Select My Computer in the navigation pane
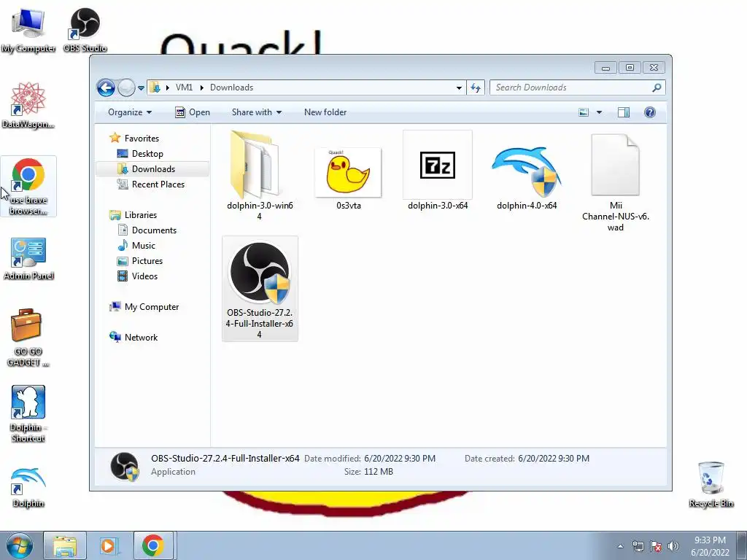Screen dimensions: 747x560 152,307
